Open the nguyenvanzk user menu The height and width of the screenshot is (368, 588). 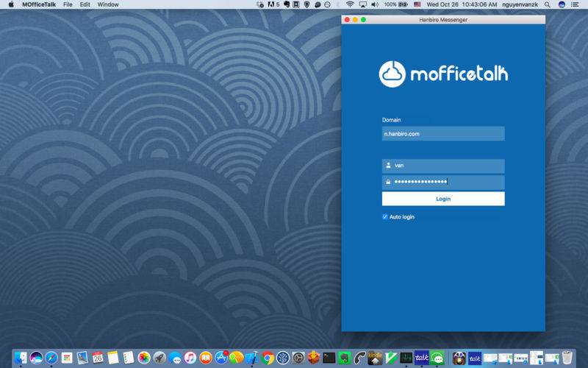(x=520, y=4)
